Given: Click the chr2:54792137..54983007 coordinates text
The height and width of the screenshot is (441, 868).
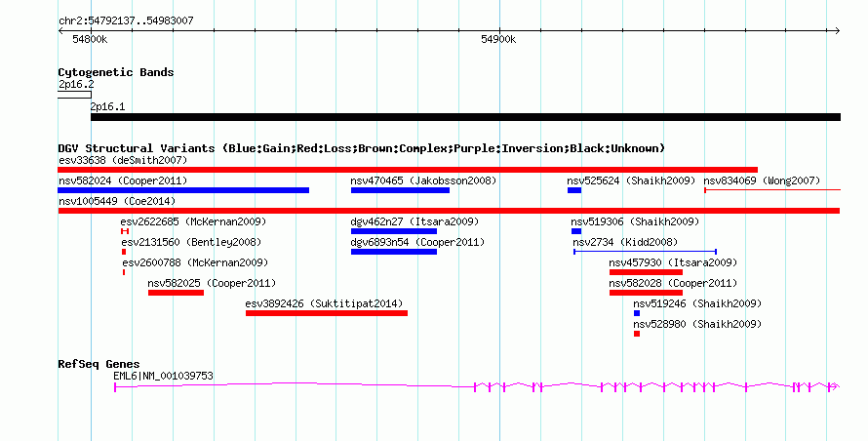Looking at the screenshot, I should [126, 20].
